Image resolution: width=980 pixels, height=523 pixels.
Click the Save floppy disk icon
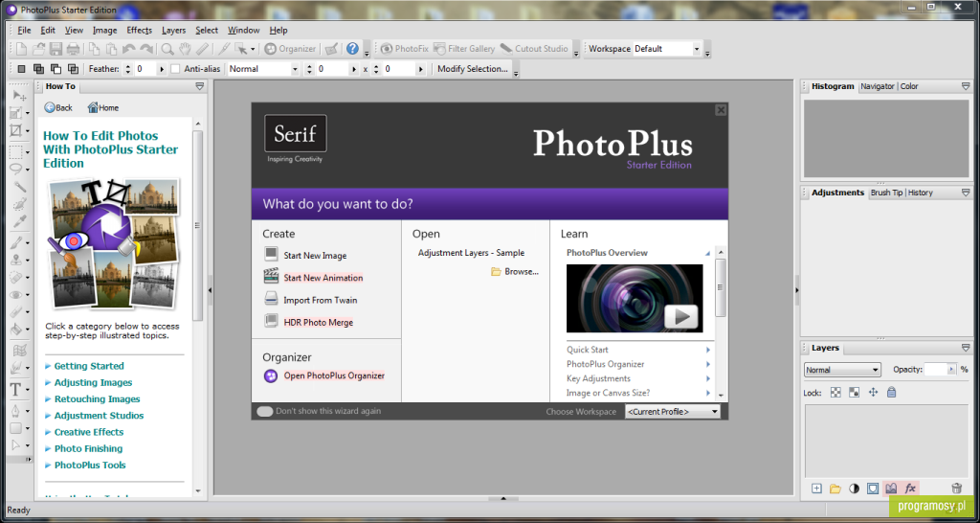pos(56,49)
